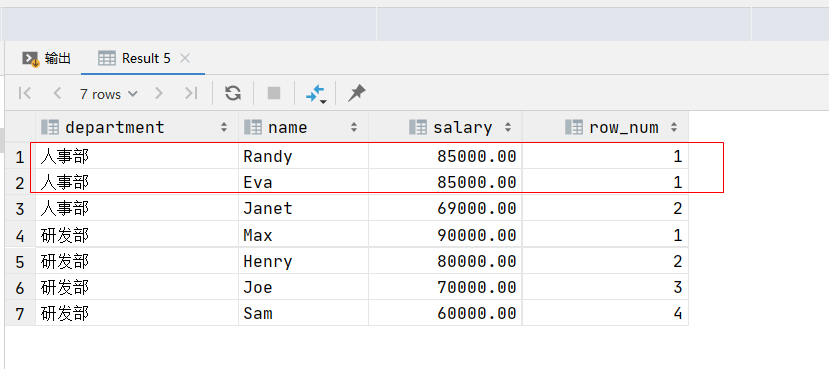Select Randy's 85000.00 salary cell
The height and width of the screenshot is (369, 829).
(x=445, y=156)
